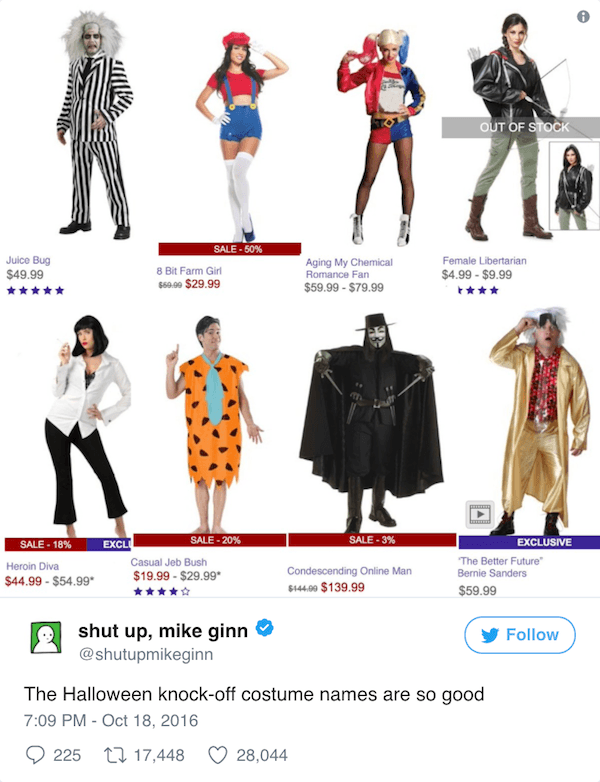Screen dimensions: 600x782
Task: Click the Twitter bird in Follow button
Action: click(x=490, y=635)
